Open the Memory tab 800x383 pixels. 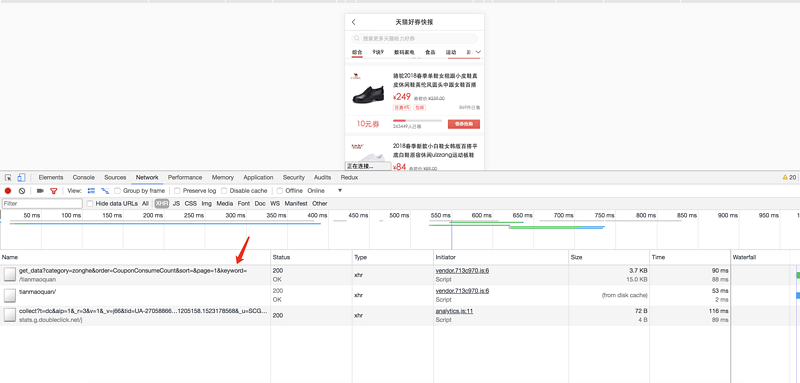223,177
